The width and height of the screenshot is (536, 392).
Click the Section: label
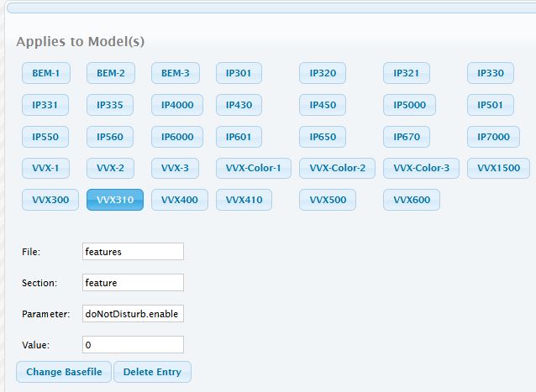tap(39, 283)
